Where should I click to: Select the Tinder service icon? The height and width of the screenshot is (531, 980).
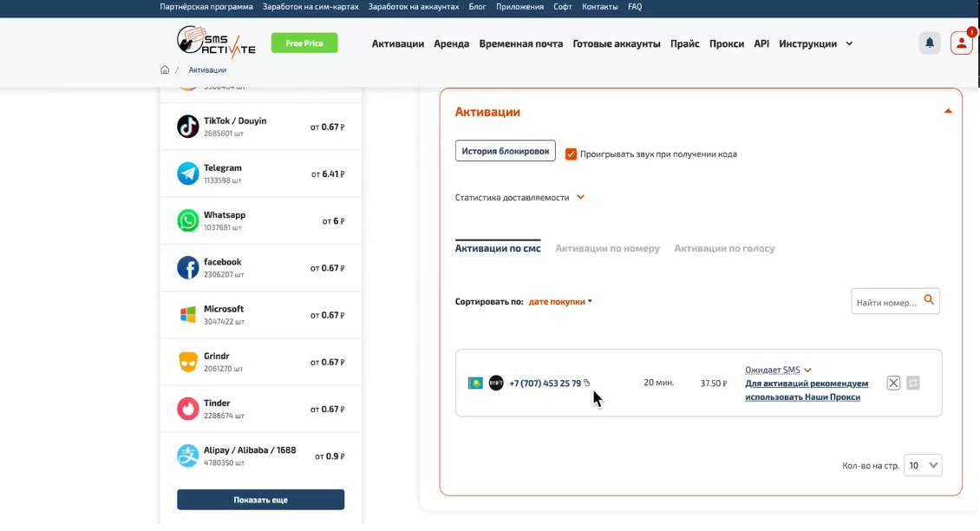187,409
